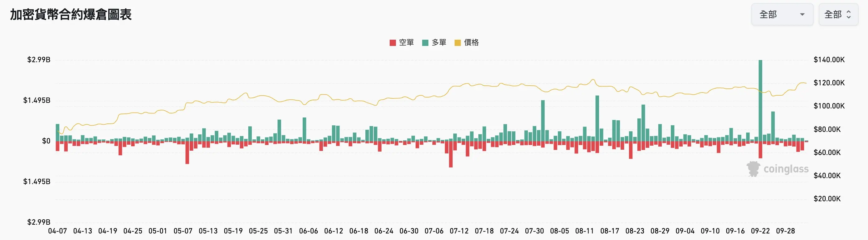Select the largest red bar before 07-12
Image resolution: width=868 pixels, height=240 pixels.
point(451,154)
